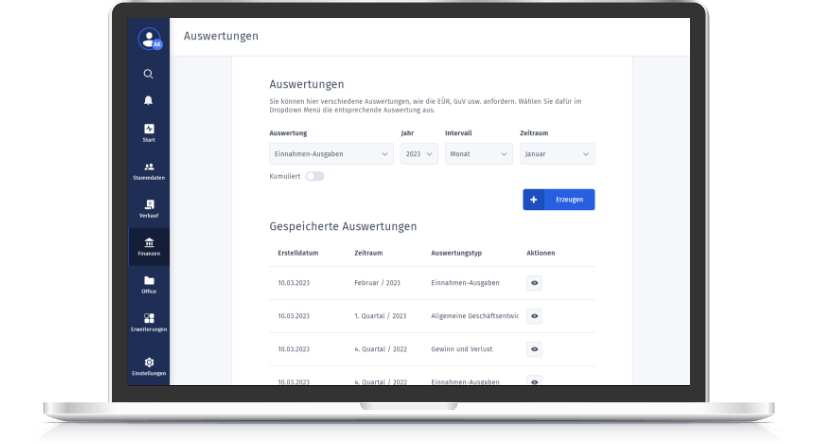Open Stammdaten in sidebar
The height and width of the screenshot is (444, 818).
point(149,171)
